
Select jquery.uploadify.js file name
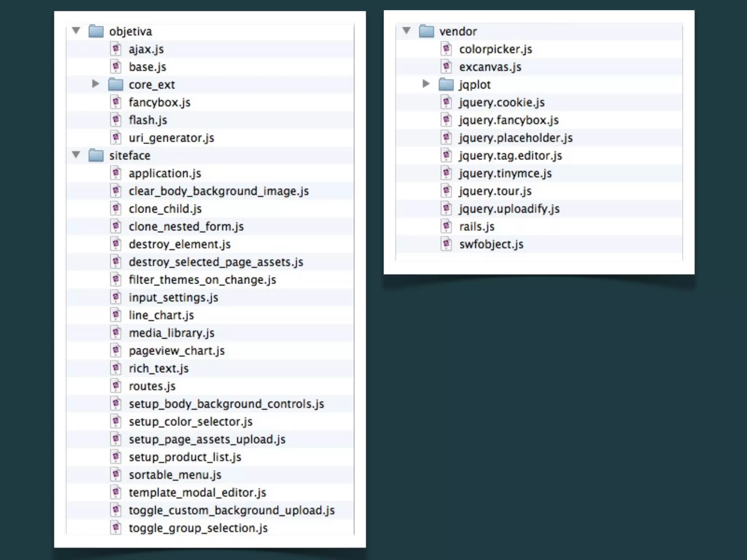pyautogui.click(x=509, y=209)
